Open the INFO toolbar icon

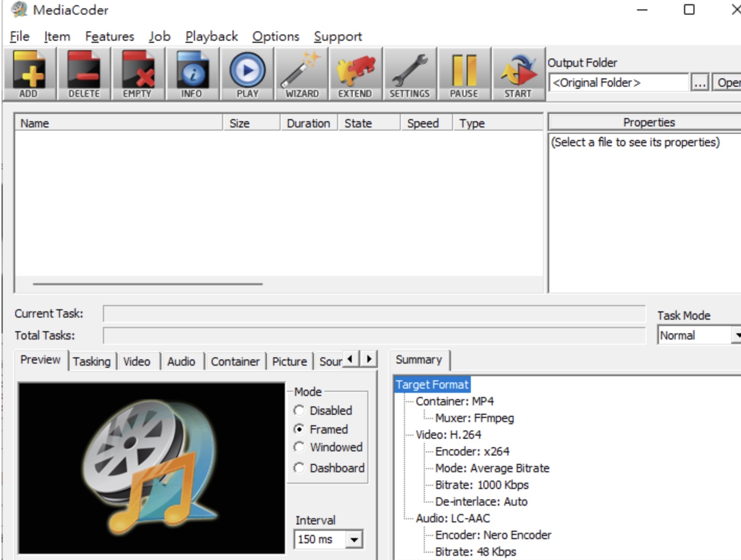tap(192, 74)
